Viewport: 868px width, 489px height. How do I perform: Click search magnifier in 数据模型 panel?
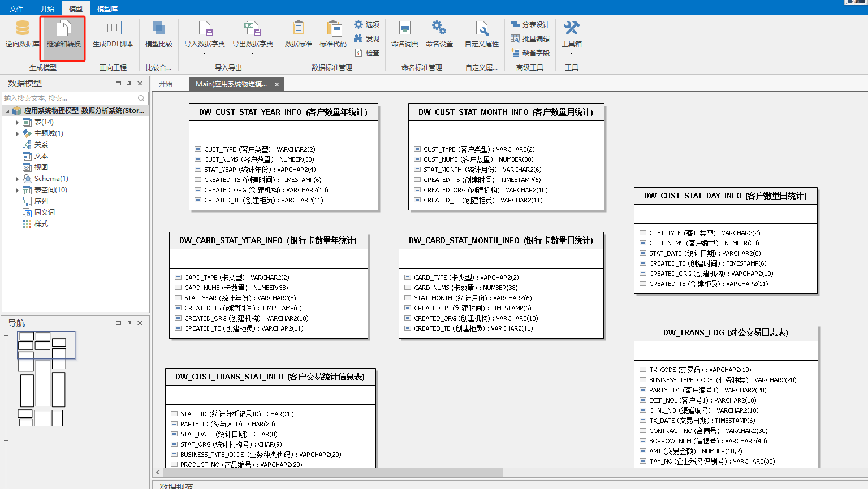[x=141, y=98]
